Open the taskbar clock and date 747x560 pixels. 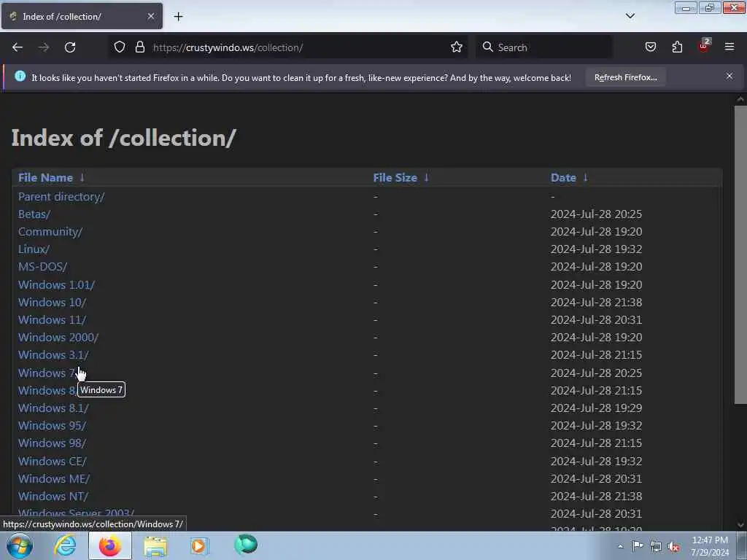tap(710, 545)
